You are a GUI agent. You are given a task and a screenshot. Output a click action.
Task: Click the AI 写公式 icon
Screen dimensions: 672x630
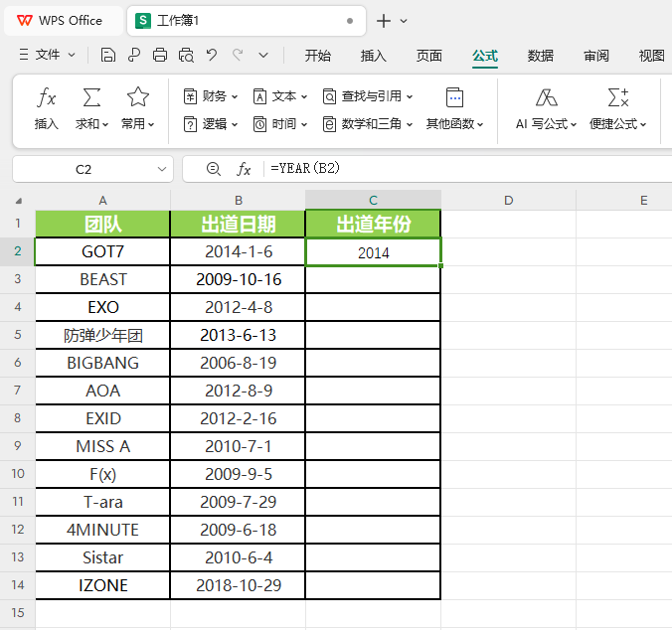pyautogui.click(x=547, y=97)
